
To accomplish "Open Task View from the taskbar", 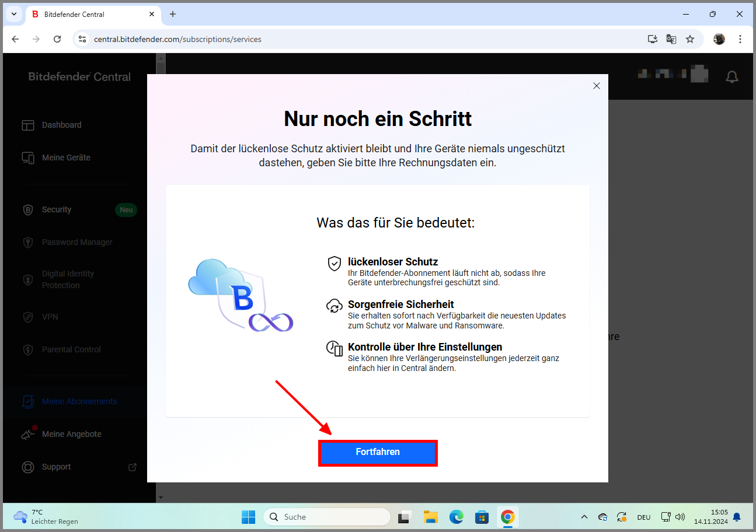I will (x=405, y=517).
